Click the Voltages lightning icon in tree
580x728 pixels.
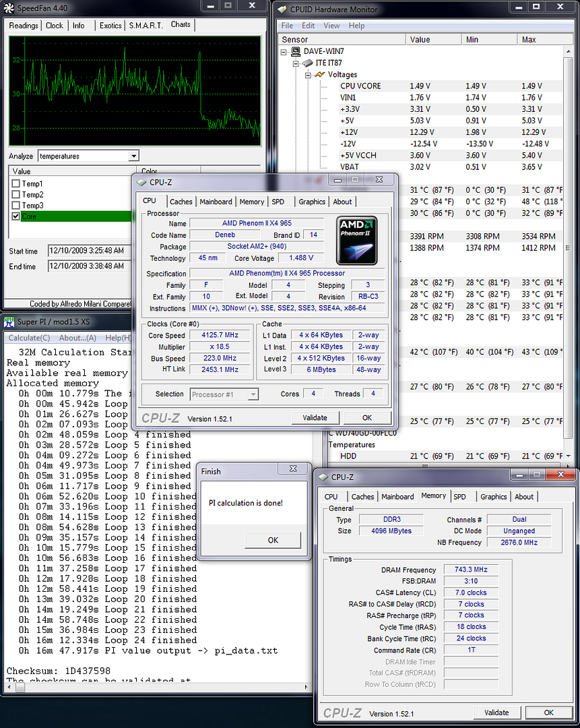[x=320, y=74]
